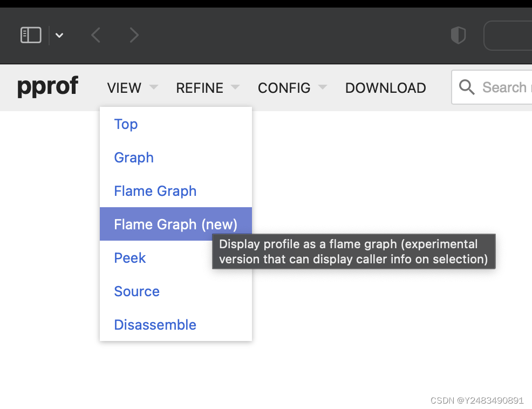Expand the CONFIG dropdown arrow
Image resolution: width=532 pixels, height=409 pixels.
[323, 87]
